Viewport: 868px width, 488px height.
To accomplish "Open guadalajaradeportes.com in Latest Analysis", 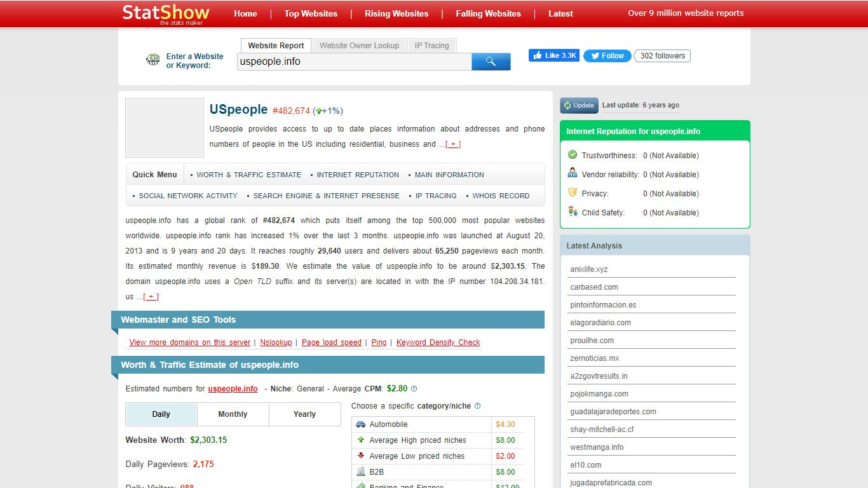I will coord(613,412).
